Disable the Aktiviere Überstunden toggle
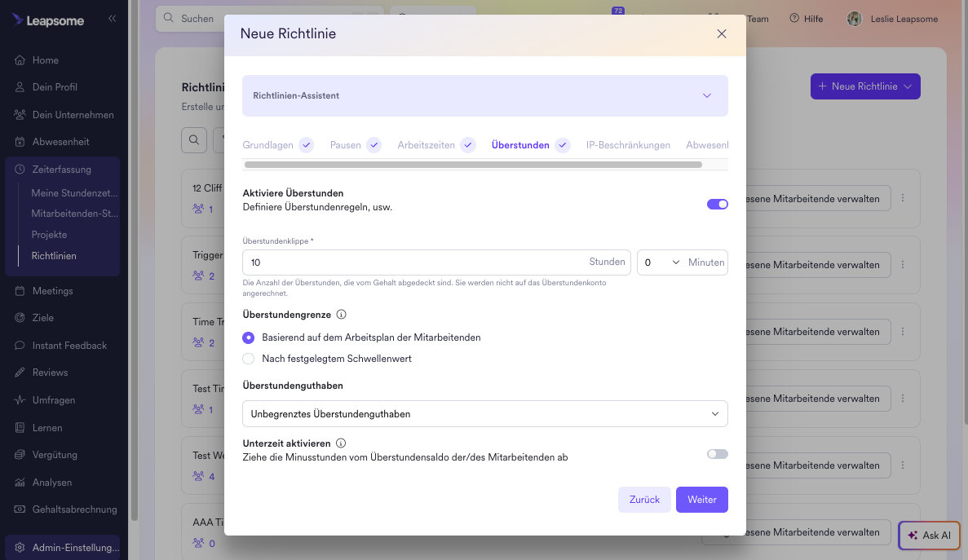The height and width of the screenshot is (560, 968). (718, 204)
